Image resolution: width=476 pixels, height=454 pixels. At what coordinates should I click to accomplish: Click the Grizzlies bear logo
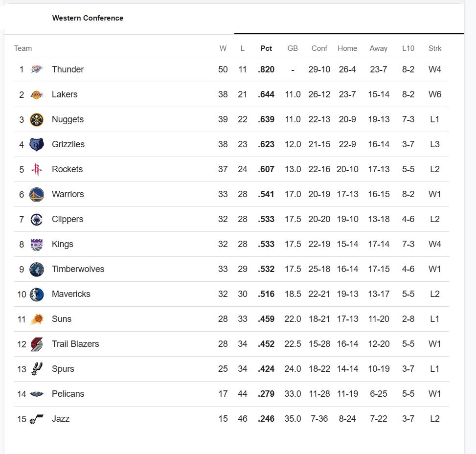[37, 144]
